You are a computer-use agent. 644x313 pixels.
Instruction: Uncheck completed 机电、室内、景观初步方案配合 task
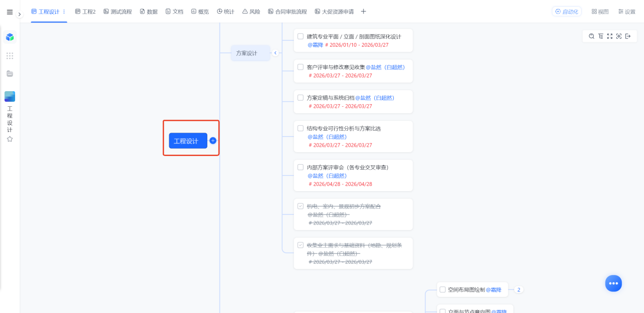point(301,206)
